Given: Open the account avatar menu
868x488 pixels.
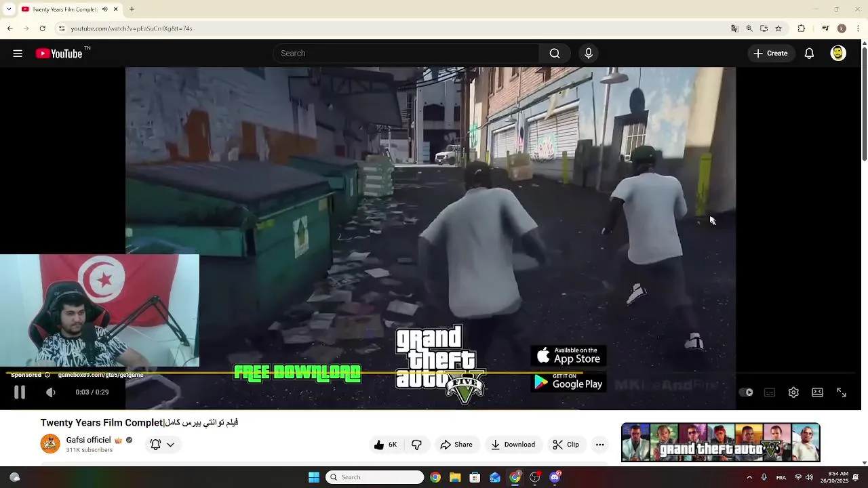Looking at the screenshot, I should [x=838, y=54].
